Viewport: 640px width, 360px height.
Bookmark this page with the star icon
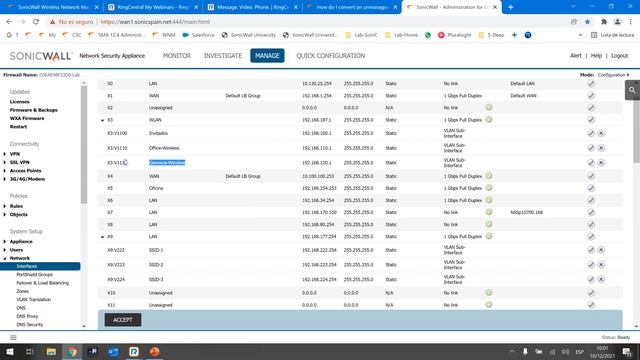[x=587, y=22]
